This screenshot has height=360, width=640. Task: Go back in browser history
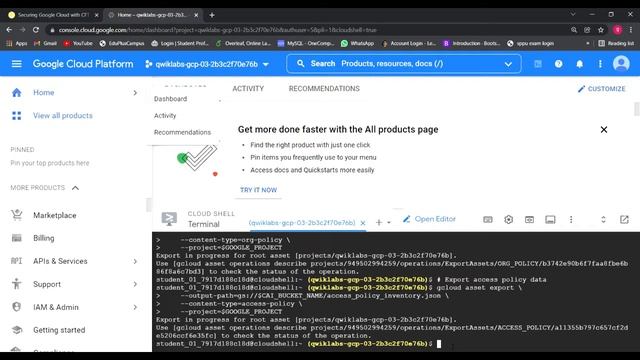(9, 30)
